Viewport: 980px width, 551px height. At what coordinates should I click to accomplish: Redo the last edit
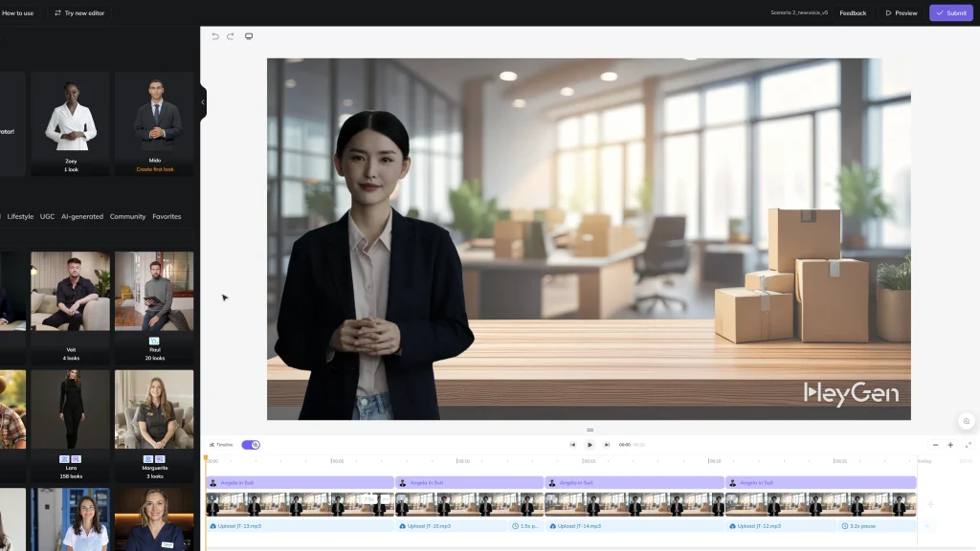[230, 35]
